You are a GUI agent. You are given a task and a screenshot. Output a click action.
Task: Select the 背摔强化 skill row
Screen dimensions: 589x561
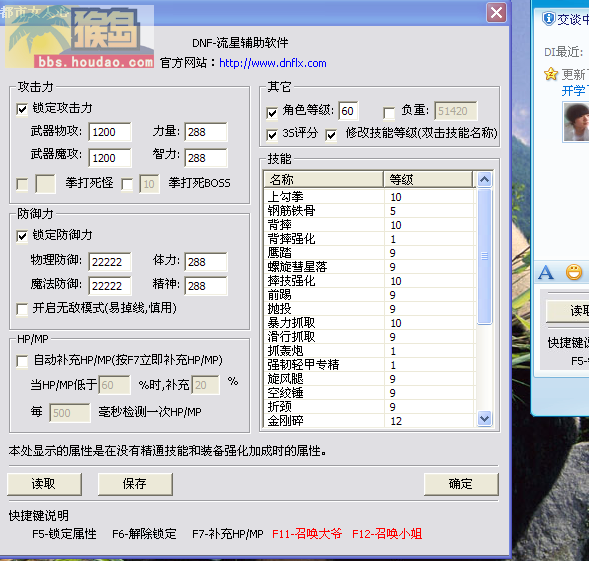[370, 239]
